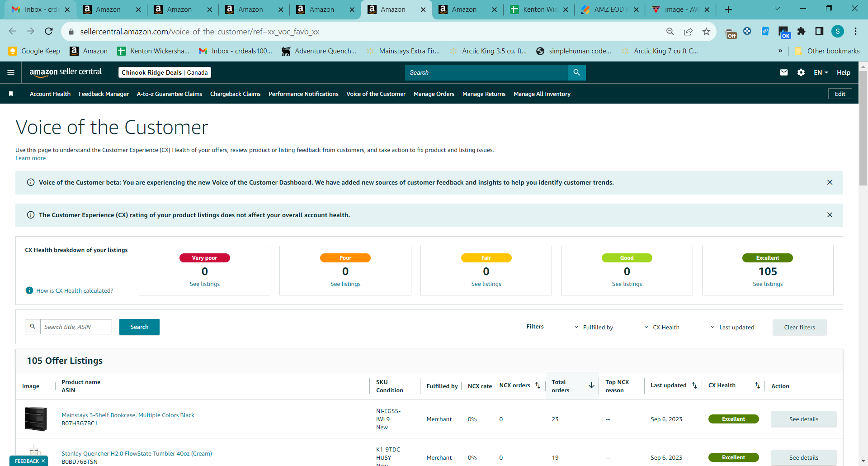
Task: Open Stanley Quencher H2.0 FlowState Tumbler link
Action: [x=137, y=453]
